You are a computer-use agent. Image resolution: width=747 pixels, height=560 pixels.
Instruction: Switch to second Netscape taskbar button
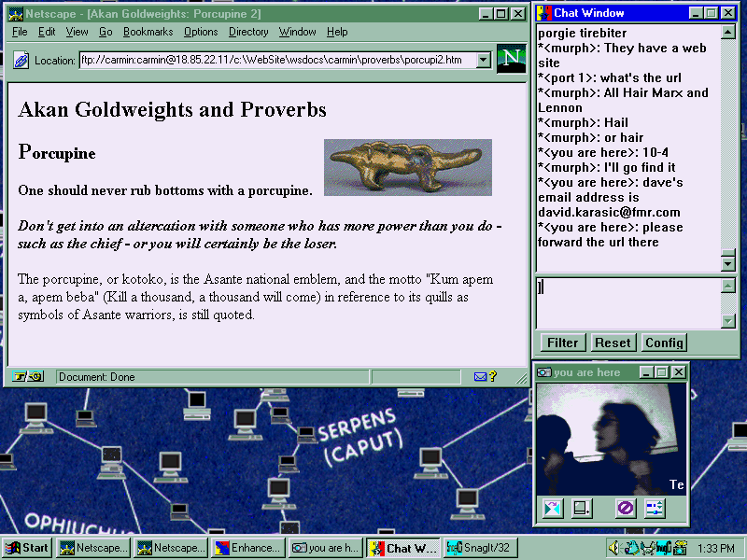pos(172,548)
